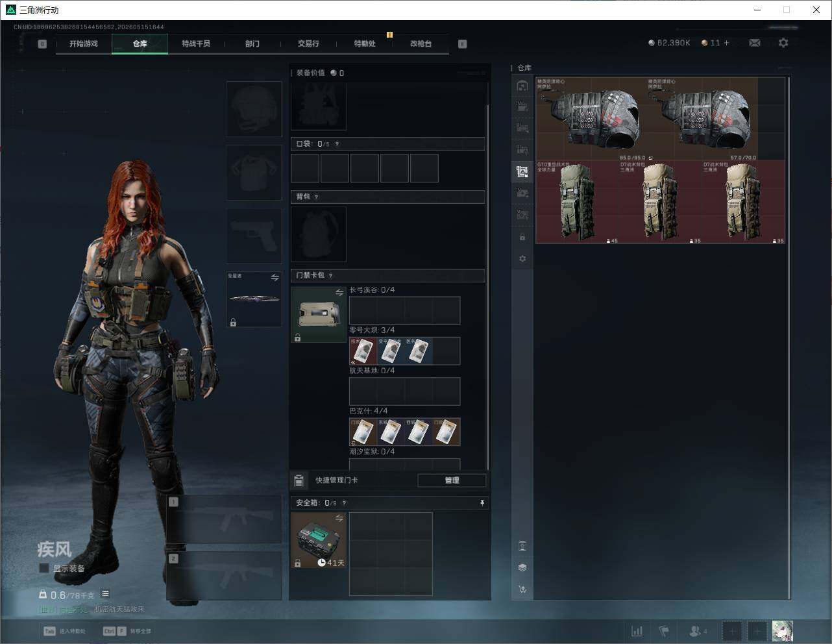Click the 管理 keycard button
The height and width of the screenshot is (644, 832).
[x=452, y=480]
